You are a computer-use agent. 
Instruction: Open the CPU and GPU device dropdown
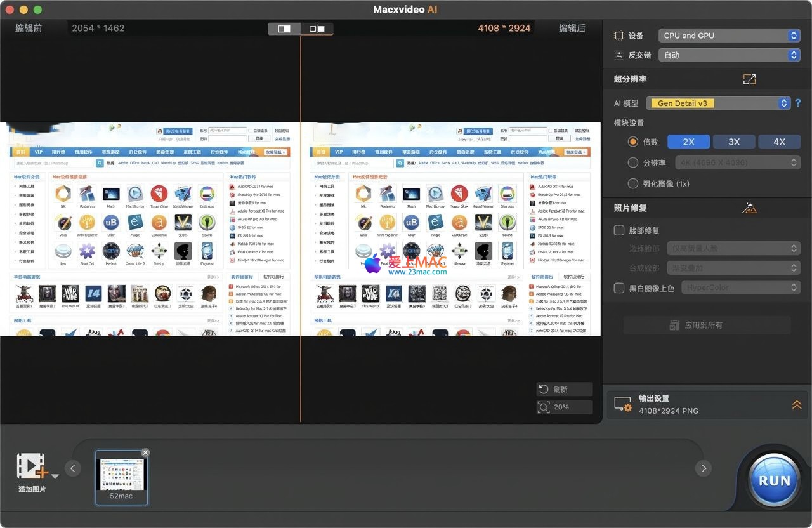[729, 36]
